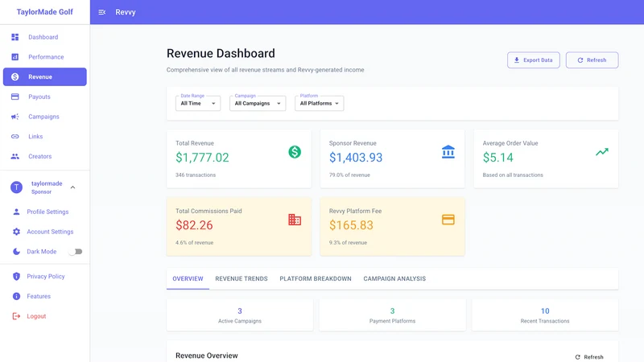Click the building icon on Total Commissions Paid
644x362 pixels.
coord(295,220)
